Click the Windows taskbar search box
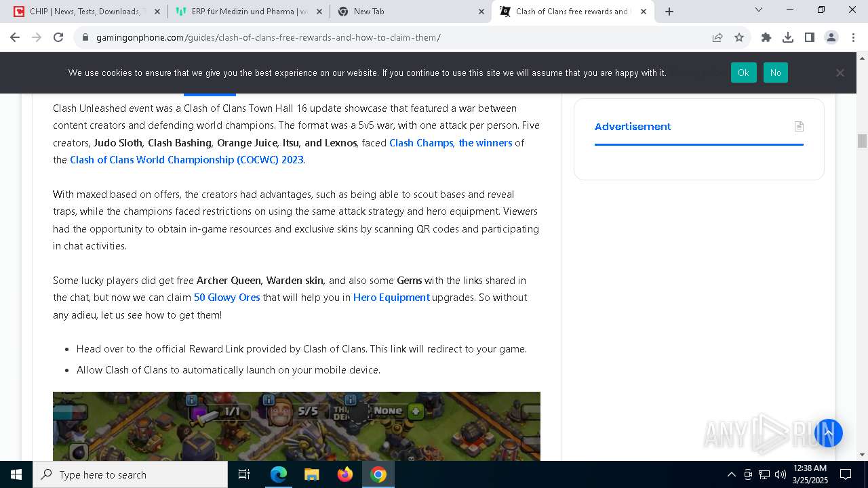The width and height of the screenshot is (868, 488). [130, 474]
